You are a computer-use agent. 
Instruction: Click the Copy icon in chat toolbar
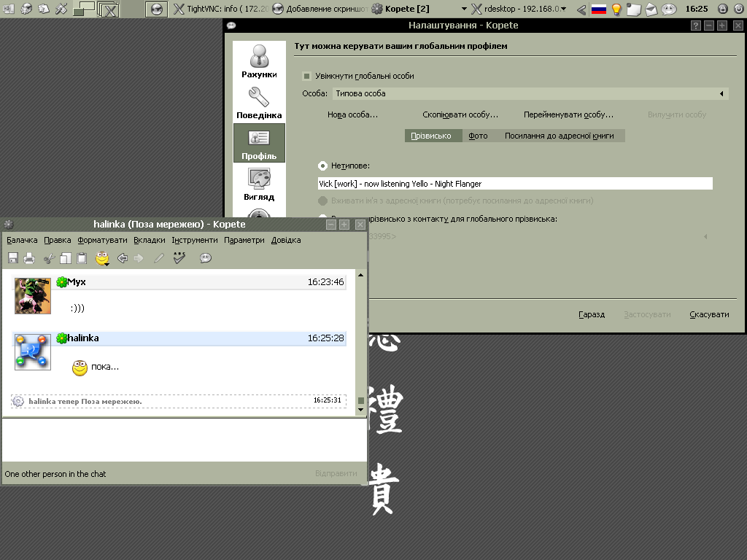66,258
